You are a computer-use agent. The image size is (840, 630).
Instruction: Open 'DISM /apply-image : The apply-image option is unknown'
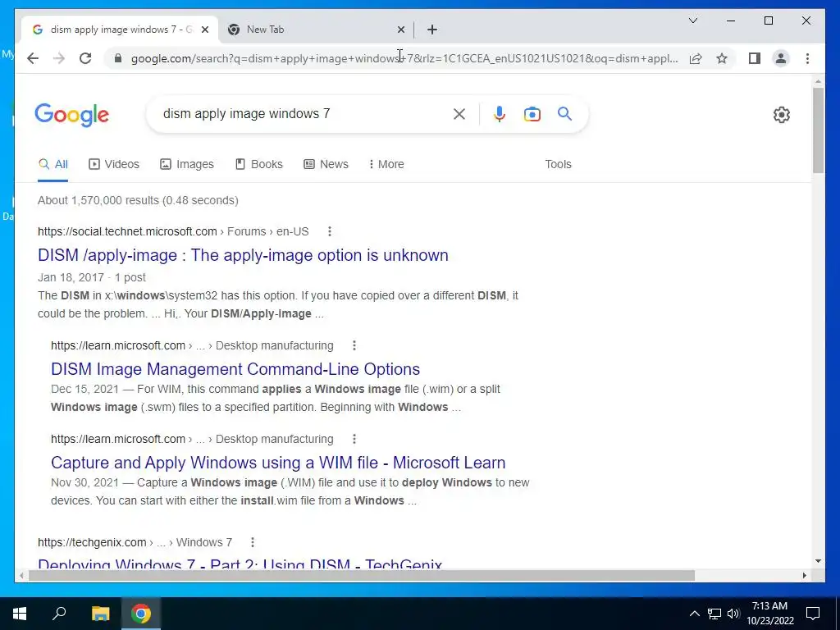(x=243, y=255)
